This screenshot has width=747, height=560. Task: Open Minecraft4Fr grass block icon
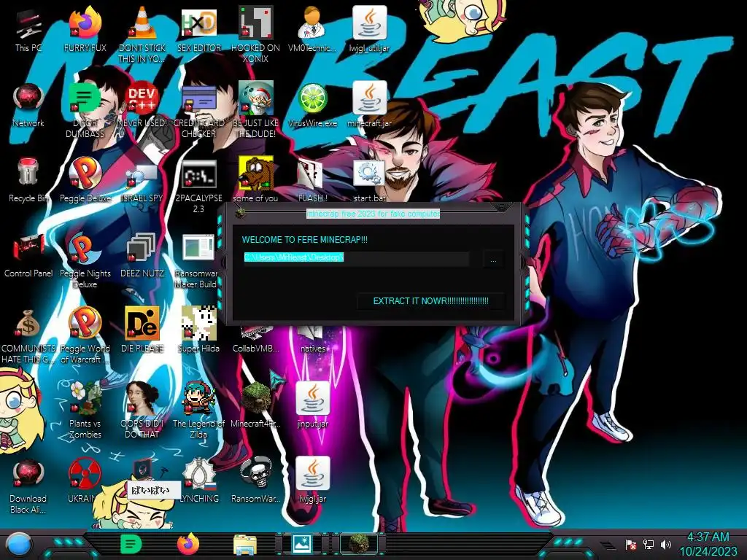point(255,405)
